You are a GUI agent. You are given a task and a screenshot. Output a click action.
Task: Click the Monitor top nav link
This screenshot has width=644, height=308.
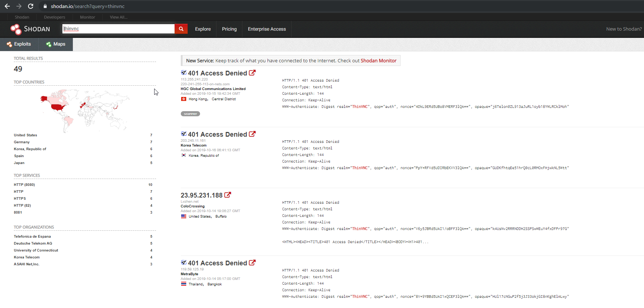[87, 17]
